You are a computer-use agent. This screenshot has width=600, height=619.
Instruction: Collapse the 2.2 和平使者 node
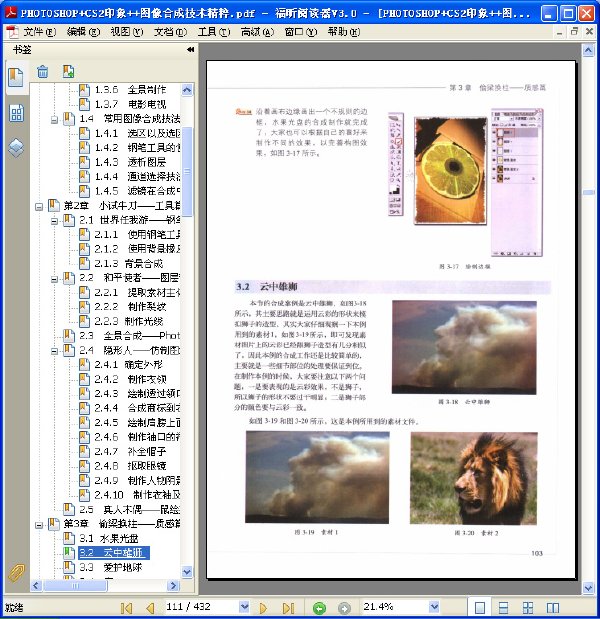click(54, 279)
